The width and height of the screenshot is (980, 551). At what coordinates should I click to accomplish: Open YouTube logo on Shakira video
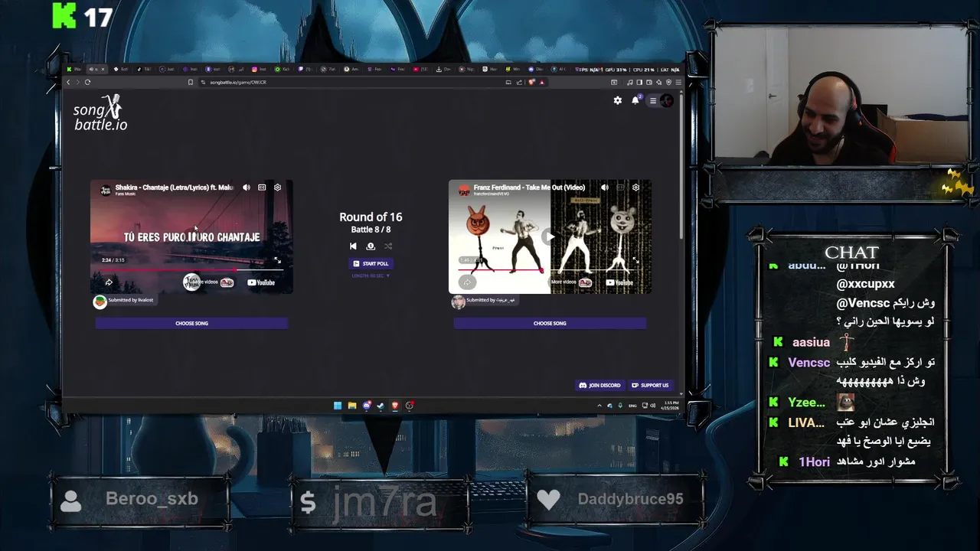pyautogui.click(x=261, y=282)
